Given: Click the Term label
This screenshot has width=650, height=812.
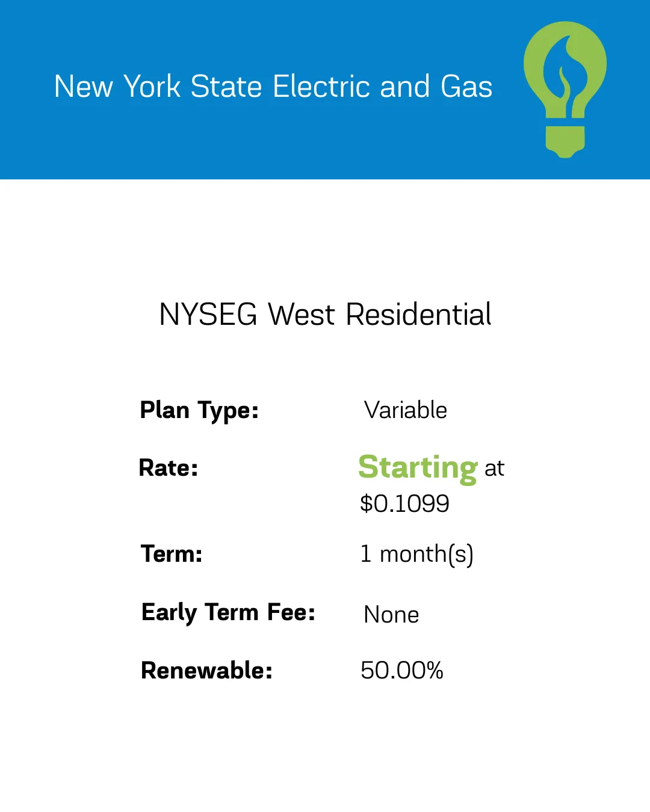Looking at the screenshot, I should (x=172, y=554).
